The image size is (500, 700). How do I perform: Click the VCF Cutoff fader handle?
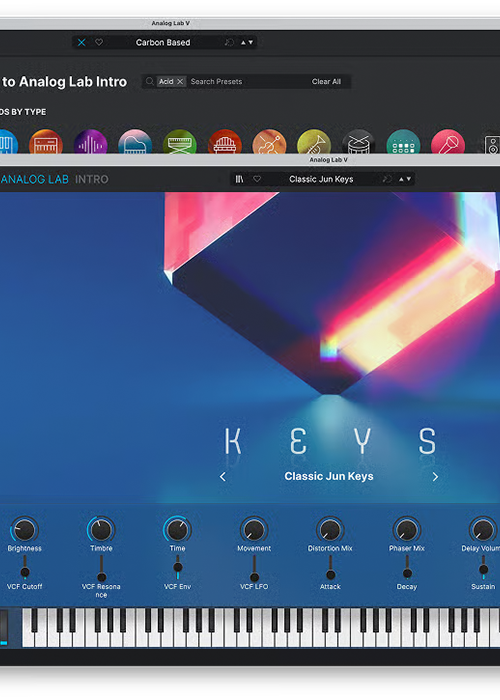coord(25,572)
